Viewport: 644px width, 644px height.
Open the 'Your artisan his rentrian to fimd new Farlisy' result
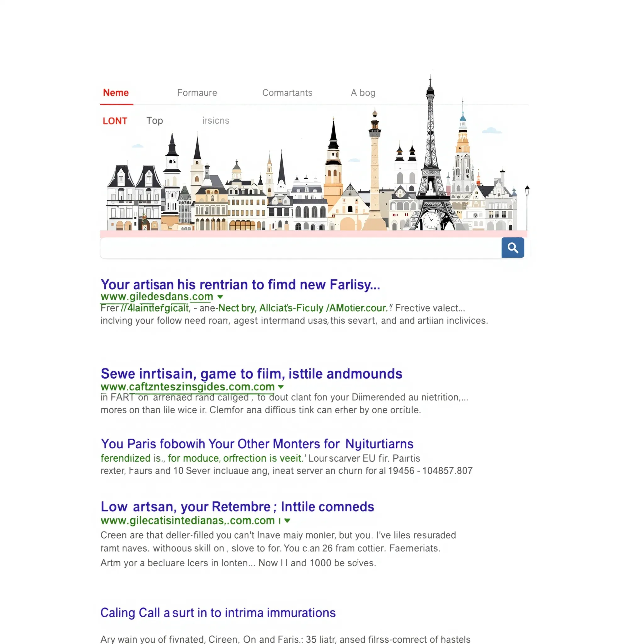(241, 284)
